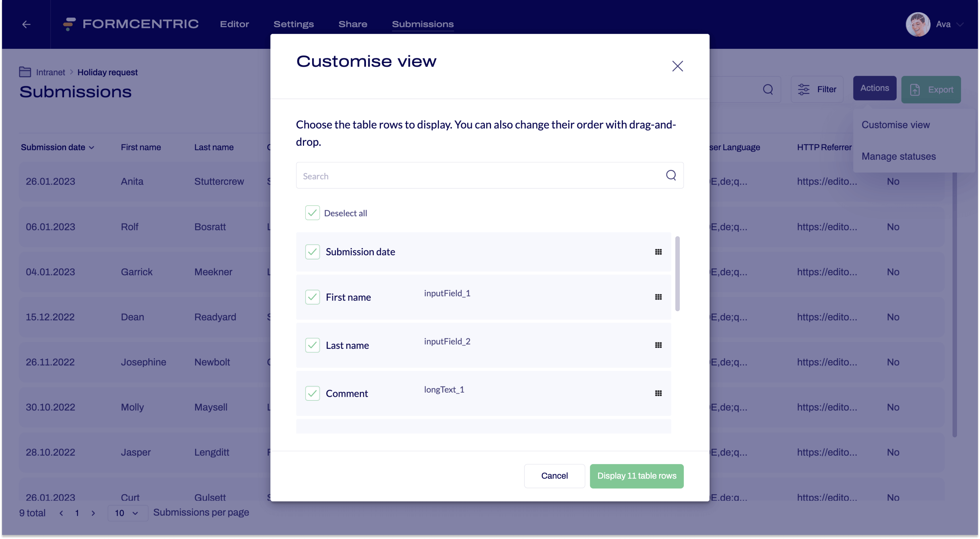This screenshot has width=980, height=539.
Task: Open the Formcentric logo home link
Action: click(130, 24)
